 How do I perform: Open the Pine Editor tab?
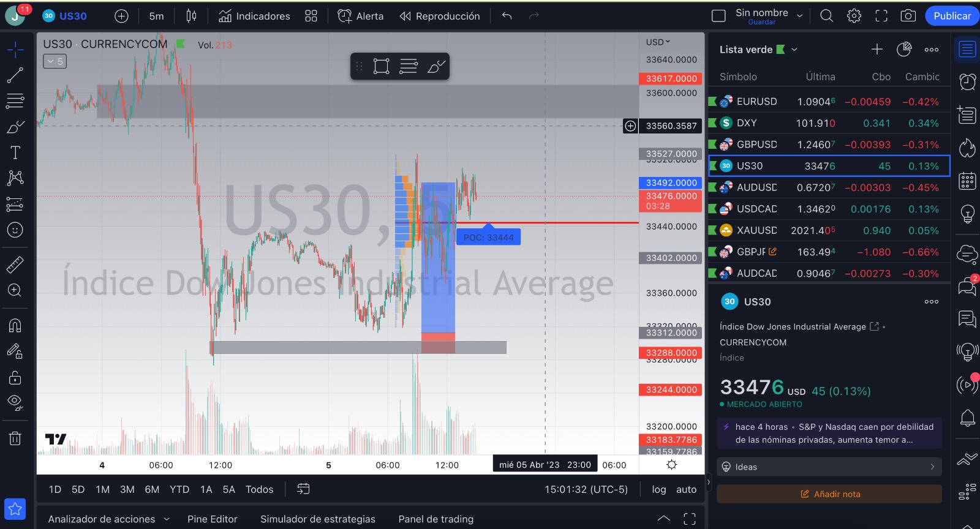[212, 519]
